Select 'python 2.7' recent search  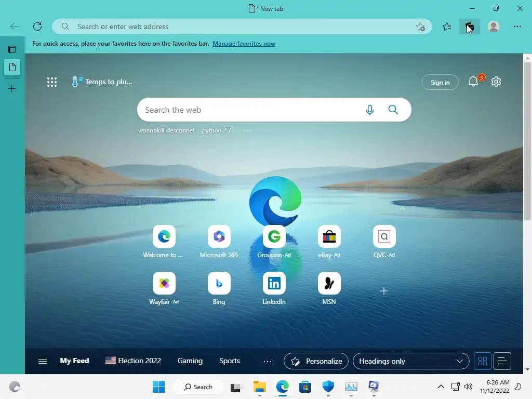coord(217,130)
